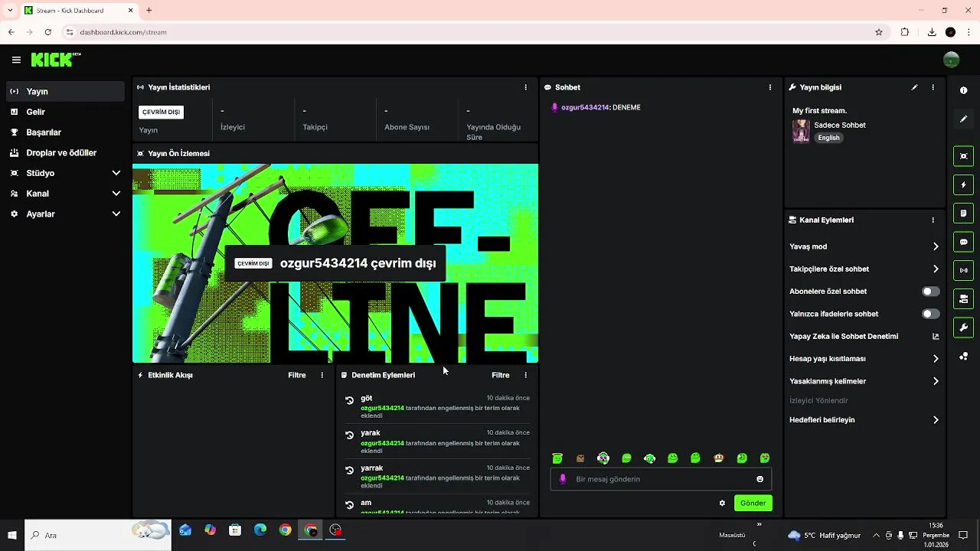This screenshot has height=551, width=980.
Task: Click Filtre in Etkinlik Akışı panel
Action: pyautogui.click(x=297, y=375)
